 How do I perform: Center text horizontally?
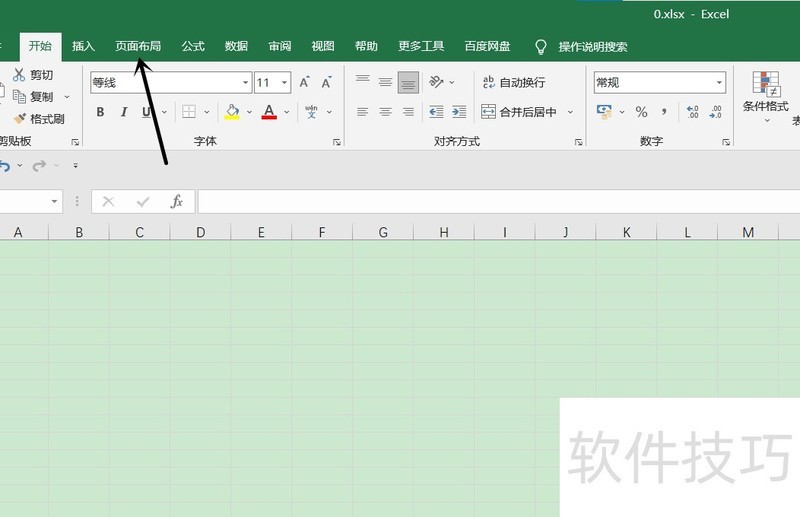pyautogui.click(x=385, y=112)
